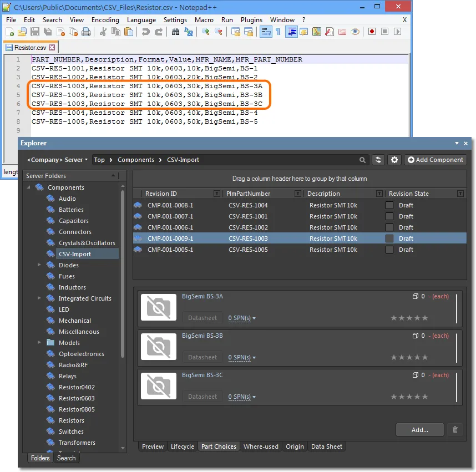Open the Macro menu
Image resolution: width=476 pixels, height=472 pixels.
pos(204,20)
